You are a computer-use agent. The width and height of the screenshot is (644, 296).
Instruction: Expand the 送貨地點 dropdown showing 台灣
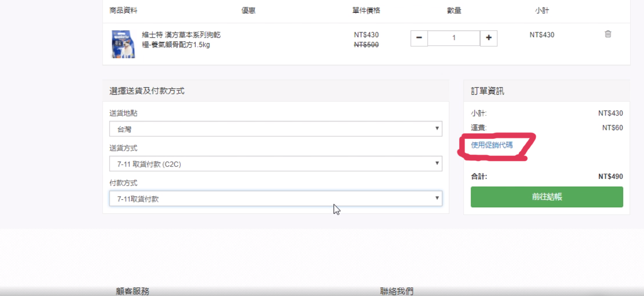click(275, 129)
